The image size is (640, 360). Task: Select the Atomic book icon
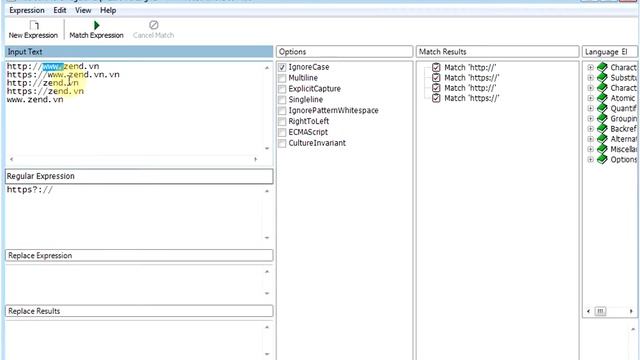(602, 98)
